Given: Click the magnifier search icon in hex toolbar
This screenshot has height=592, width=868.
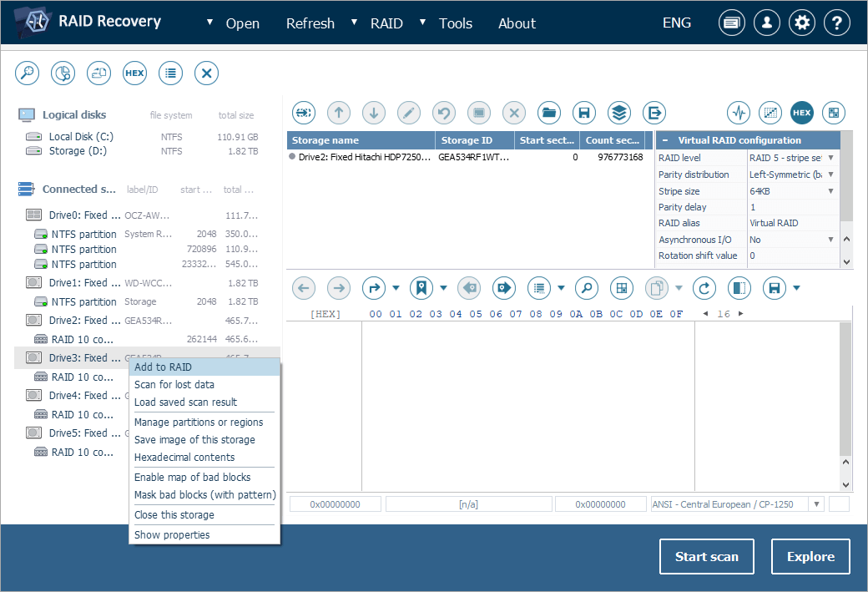Looking at the screenshot, I should tap(587, 288).
